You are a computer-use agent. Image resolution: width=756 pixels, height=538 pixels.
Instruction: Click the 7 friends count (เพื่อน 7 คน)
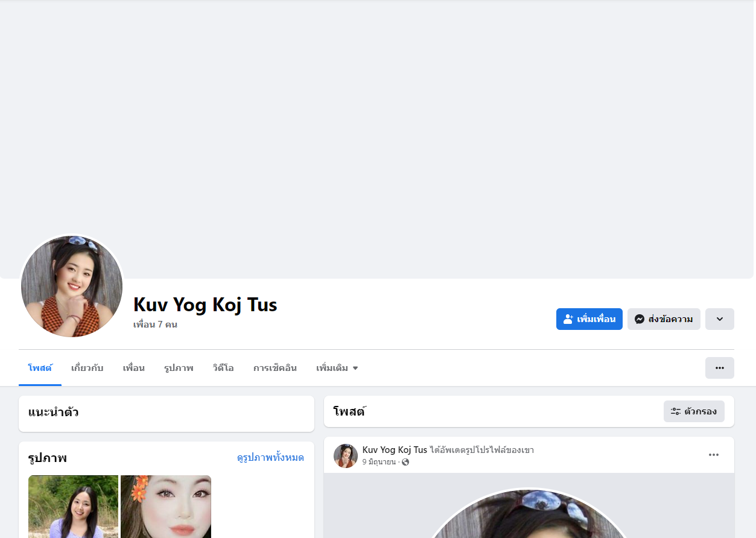155,324
